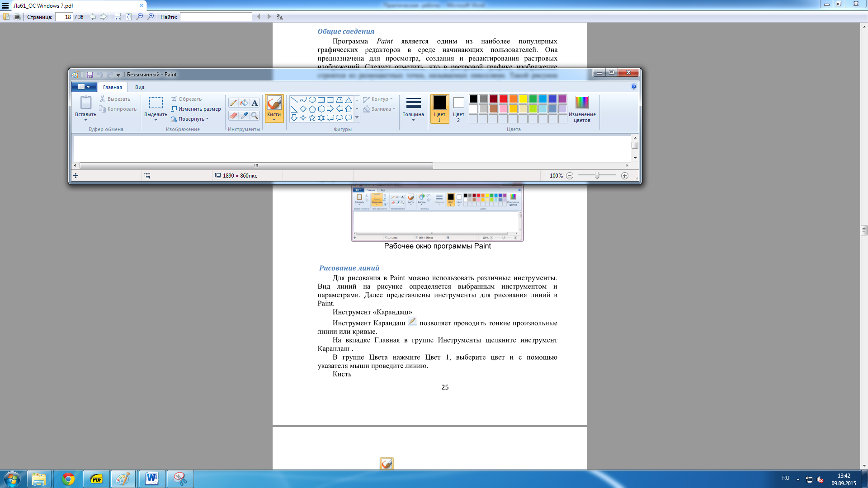Expand the Select (Выделить) dropdown arrow
Viewport: 868px width, 488px height.
pyautogui.click(x=156, y=120)
